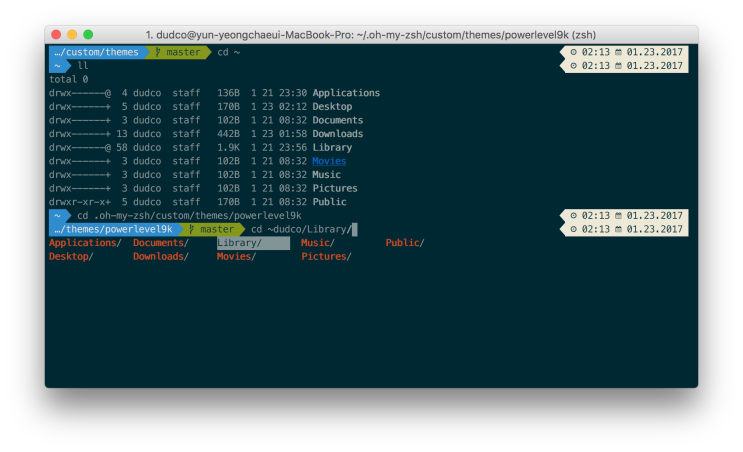Select the Public directory name in listing
The image size is (743, 452).
point(329,202)
